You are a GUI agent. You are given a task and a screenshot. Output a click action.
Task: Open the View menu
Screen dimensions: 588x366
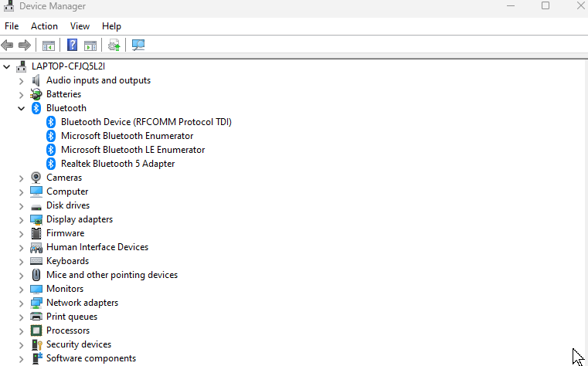(80, 26)
